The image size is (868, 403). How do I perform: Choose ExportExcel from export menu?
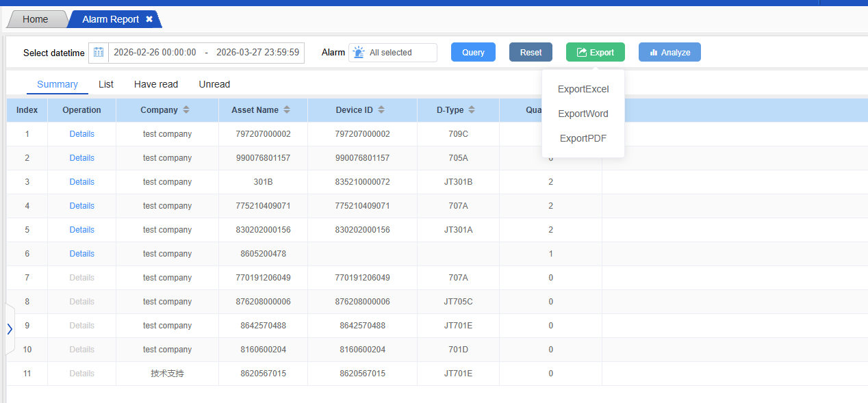[583, 89]
